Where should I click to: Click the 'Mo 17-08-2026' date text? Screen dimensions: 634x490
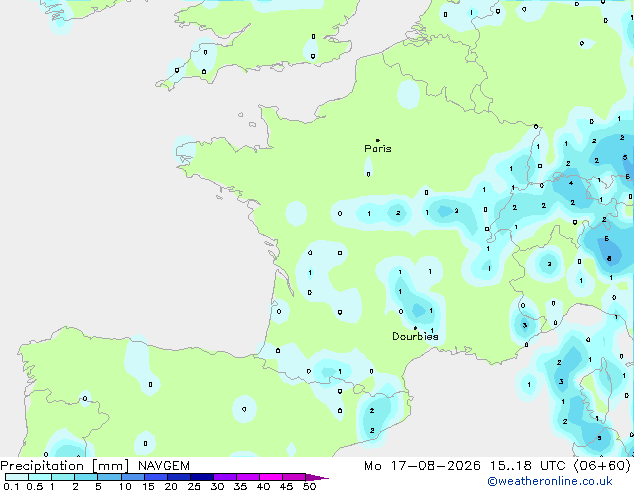422,466
